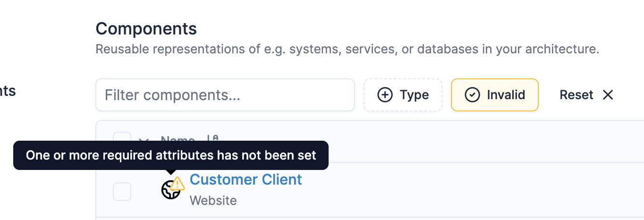Toggle the Invalid filter off
Screen dimensions: 644x220
point(495,95)
